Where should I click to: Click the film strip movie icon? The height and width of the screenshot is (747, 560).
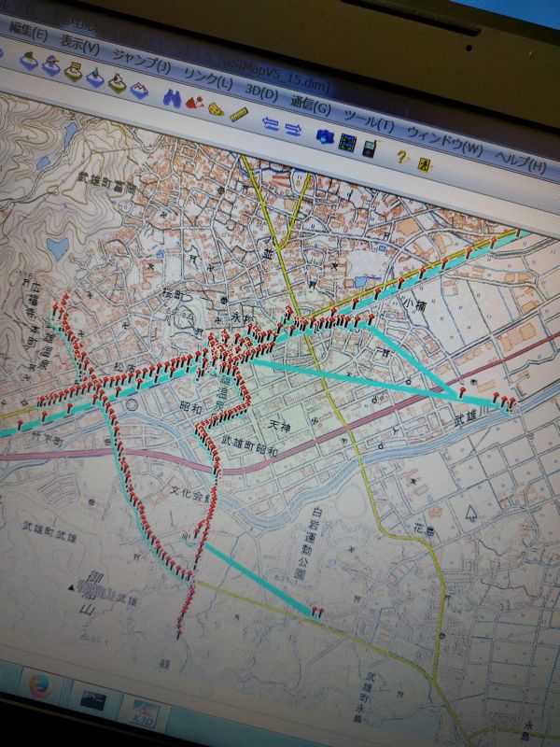[347, 142]
